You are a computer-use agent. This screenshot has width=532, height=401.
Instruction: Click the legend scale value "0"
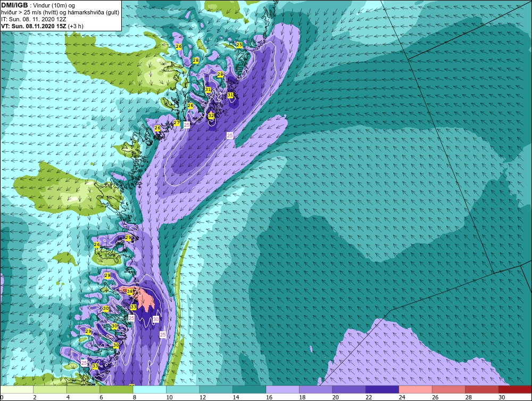(2, 397)
